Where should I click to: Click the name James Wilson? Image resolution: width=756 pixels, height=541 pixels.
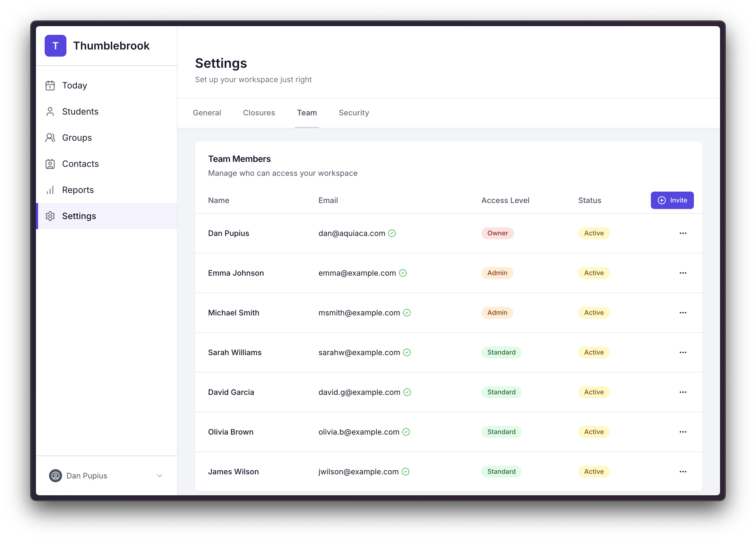click(233, 471)
